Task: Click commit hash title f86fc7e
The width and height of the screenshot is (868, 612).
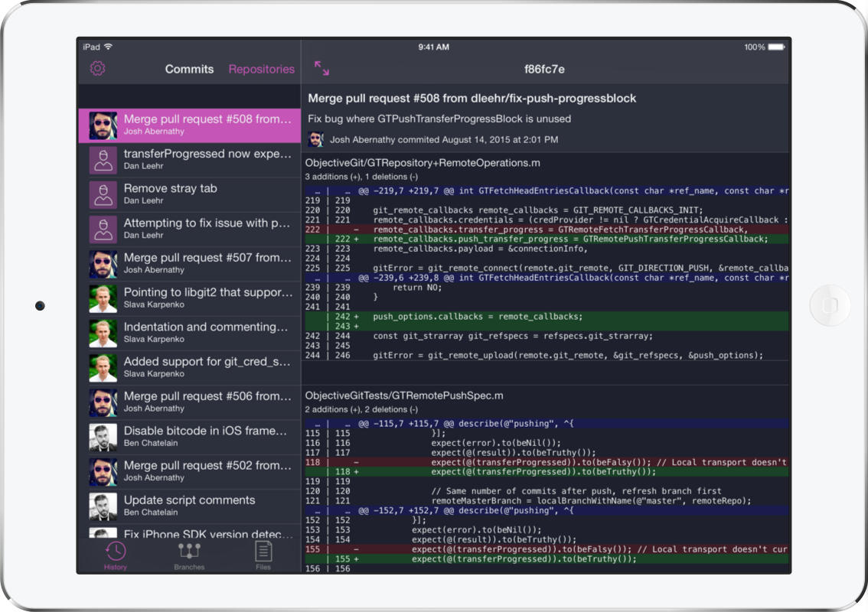Action: click(545, 69)
